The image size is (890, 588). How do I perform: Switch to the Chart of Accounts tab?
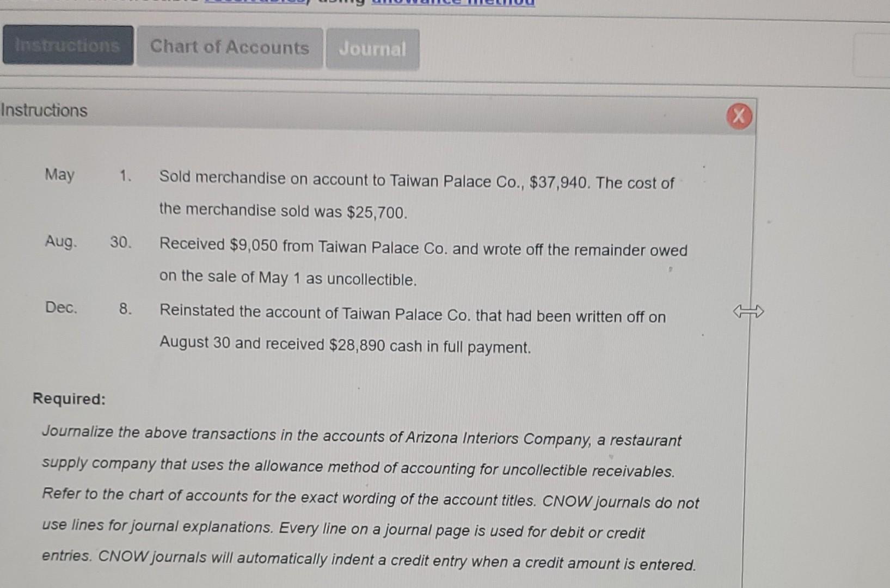point(229,48)
